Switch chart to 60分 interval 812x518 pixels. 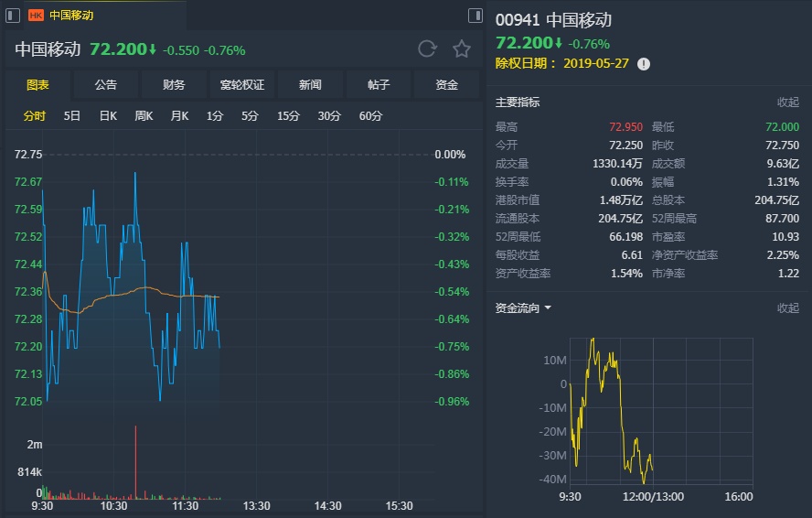point(370,116)
